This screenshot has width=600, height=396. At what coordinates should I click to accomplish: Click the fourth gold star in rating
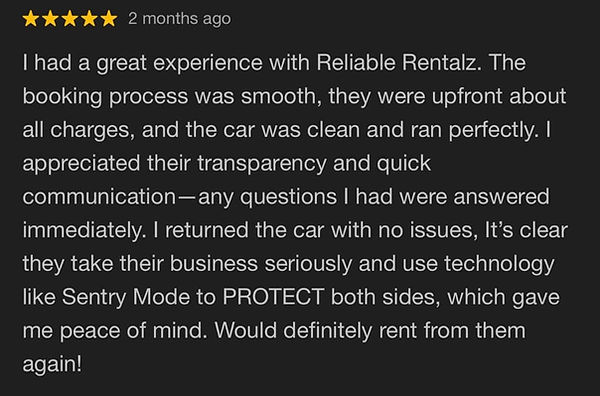89,18
